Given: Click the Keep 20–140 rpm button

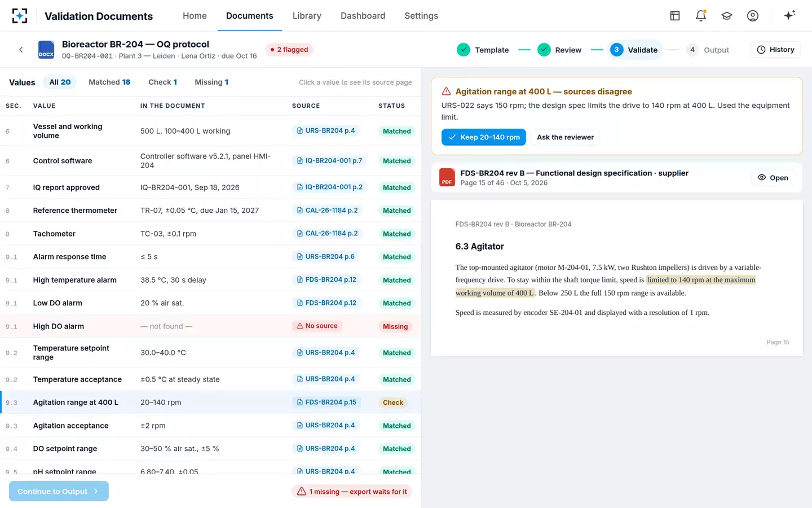Looking at the screenshot, I should [x=484, y=137].
